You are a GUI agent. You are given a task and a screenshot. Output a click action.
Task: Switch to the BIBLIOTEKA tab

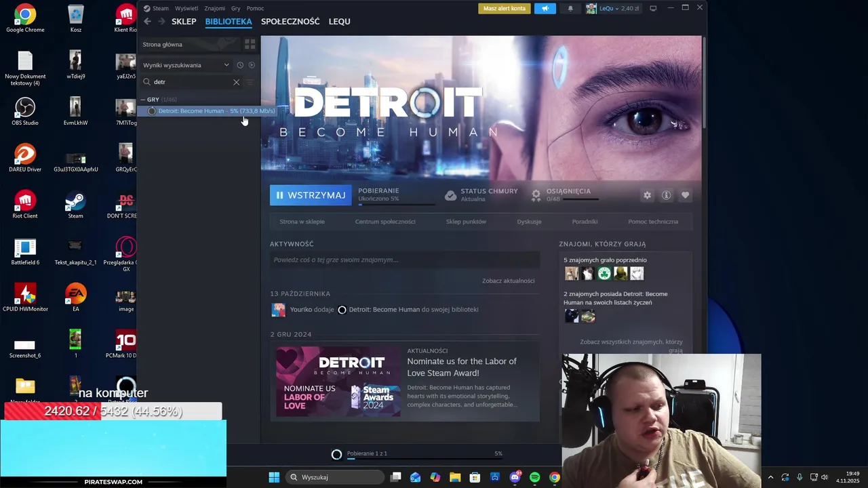click(229, 22)
